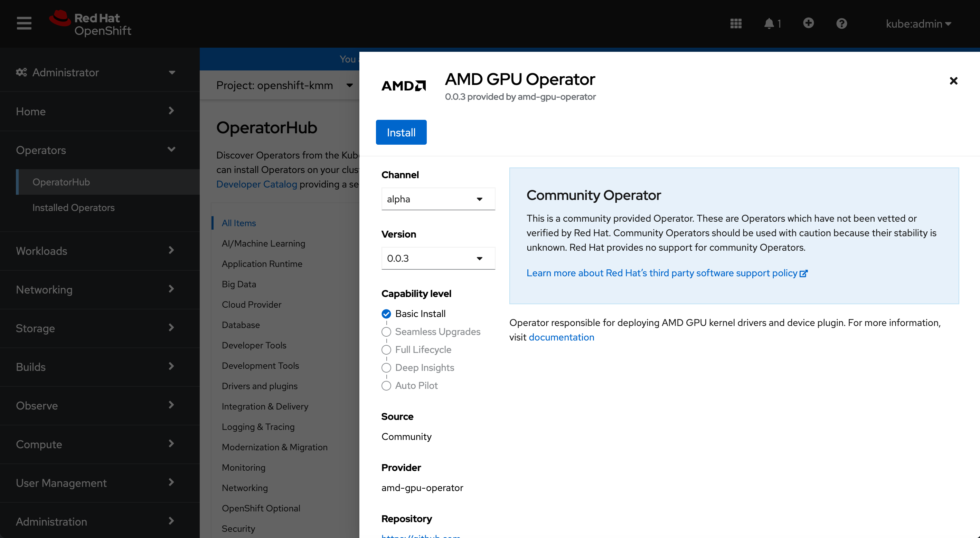Open the notifications bell
The width and height of the screenshot is (980, 538).
point(769,23)
